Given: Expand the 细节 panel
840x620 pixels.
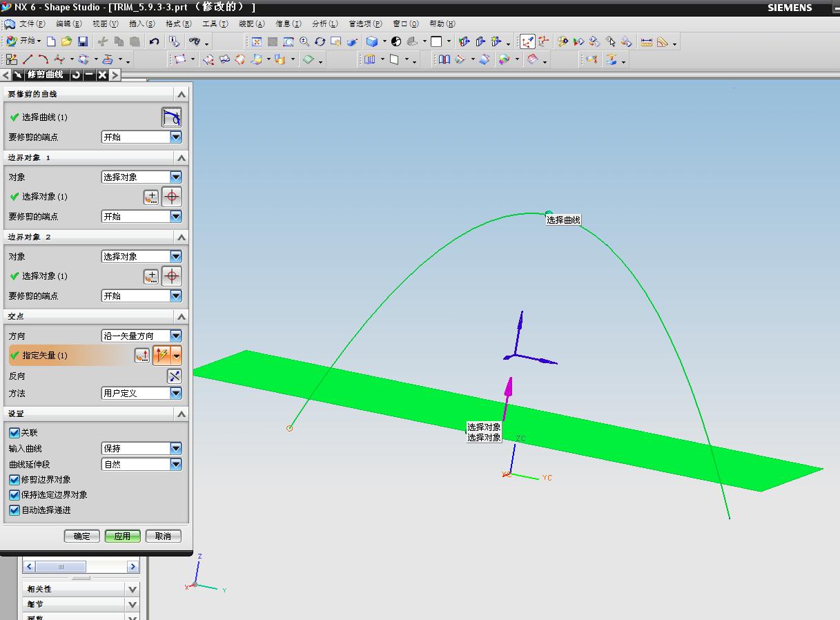Looking at the screenshot, I should click(133, 604).
